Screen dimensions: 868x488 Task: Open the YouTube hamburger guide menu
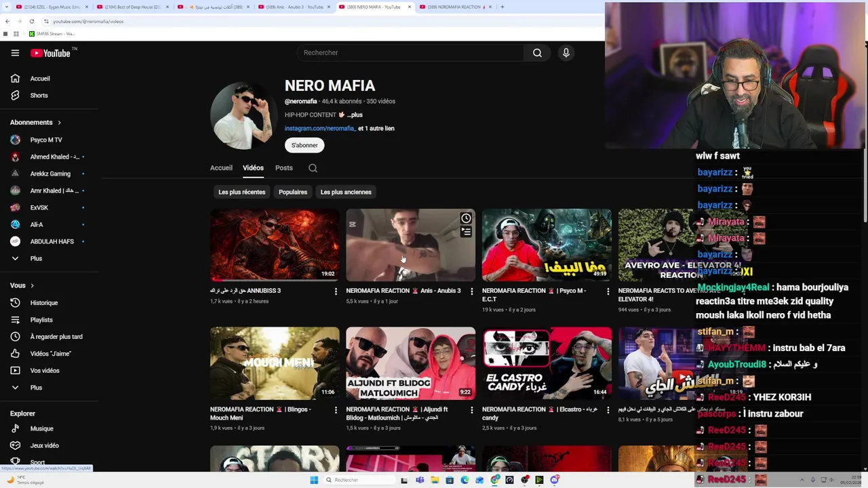[15, 53]
